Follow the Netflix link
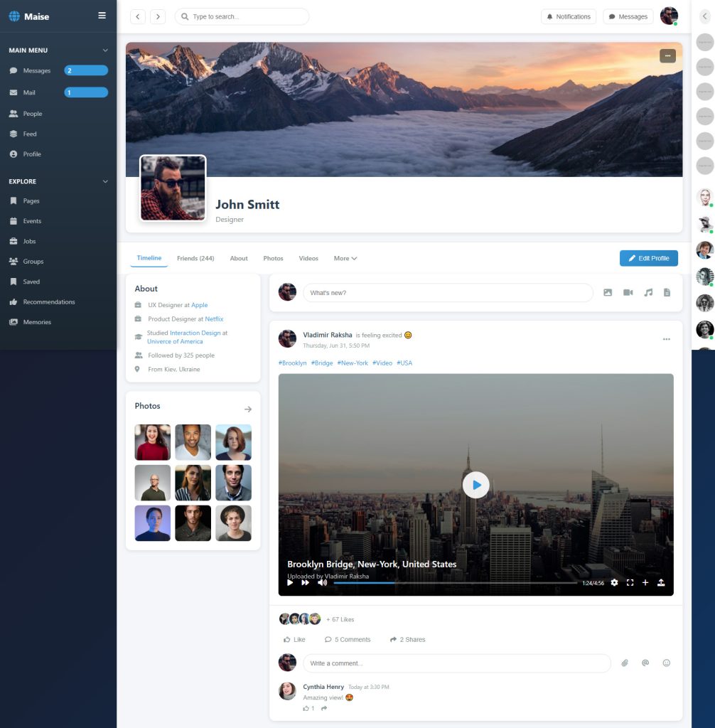 [x=214, y=319]
